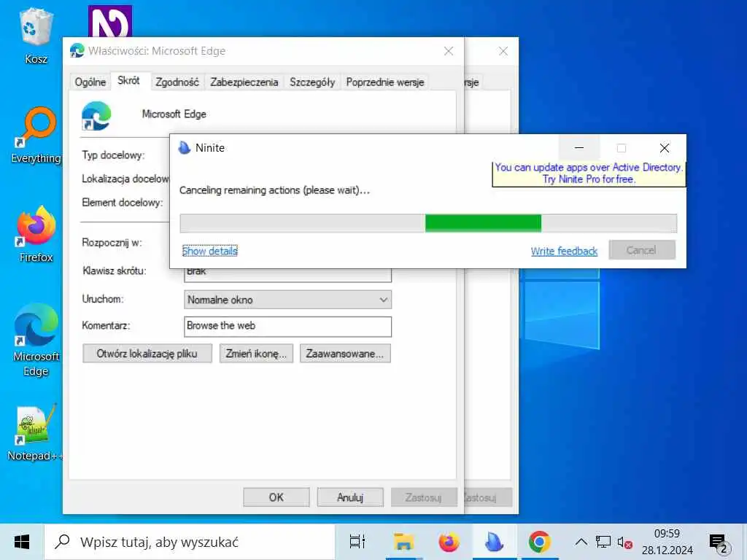The height and width of the screenshot is (560, 747).
Task: Expand the Uruchom dropdown Normalne okno
Action: pos(287,300)
